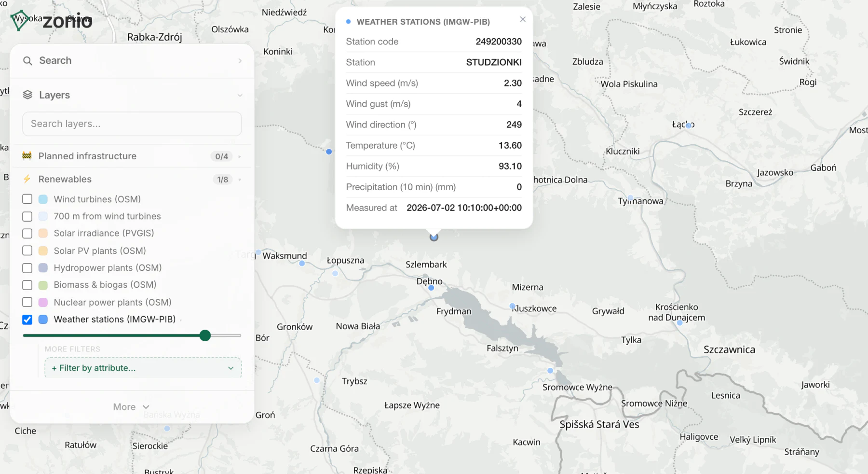Viewport: 868px width, 474px height.
Task: Click the Weather stations blue color swatch
Action: [43, 320]
